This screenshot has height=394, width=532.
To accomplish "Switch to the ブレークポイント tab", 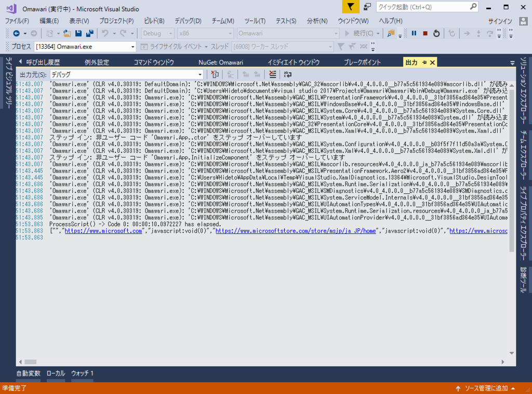I will pyautogui.click(x=362, y=62).
